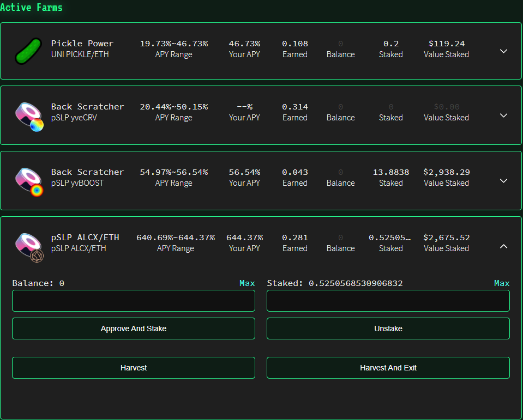Click the Unstake button
The height and width of the screenshot is (420, 523).
click(x=388, y=328)
